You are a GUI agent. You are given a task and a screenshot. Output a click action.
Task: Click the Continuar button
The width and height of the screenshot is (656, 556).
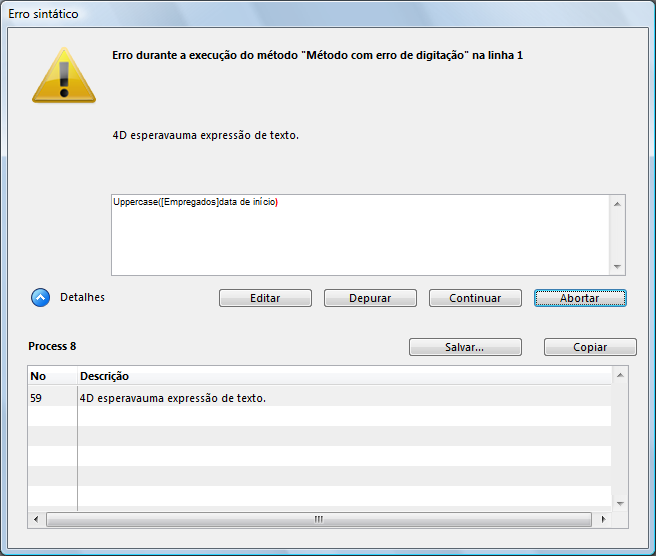[x=475, y=298]
